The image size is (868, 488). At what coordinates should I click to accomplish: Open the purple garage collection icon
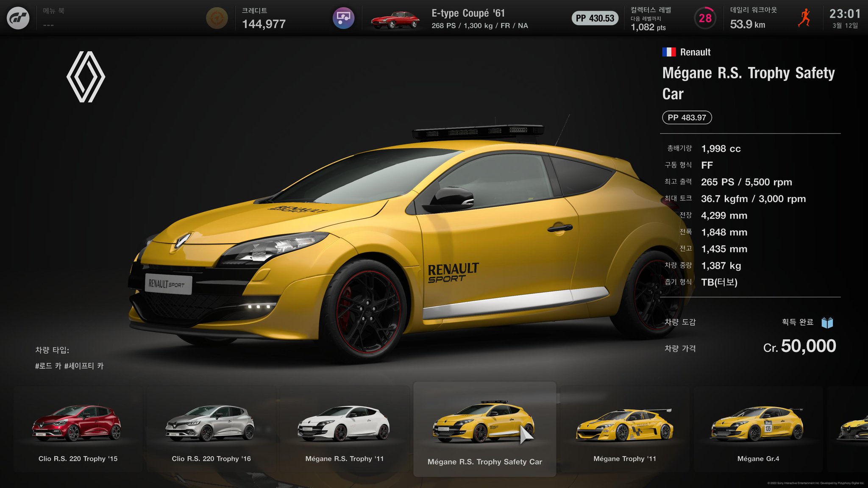[x=343, y=18]
